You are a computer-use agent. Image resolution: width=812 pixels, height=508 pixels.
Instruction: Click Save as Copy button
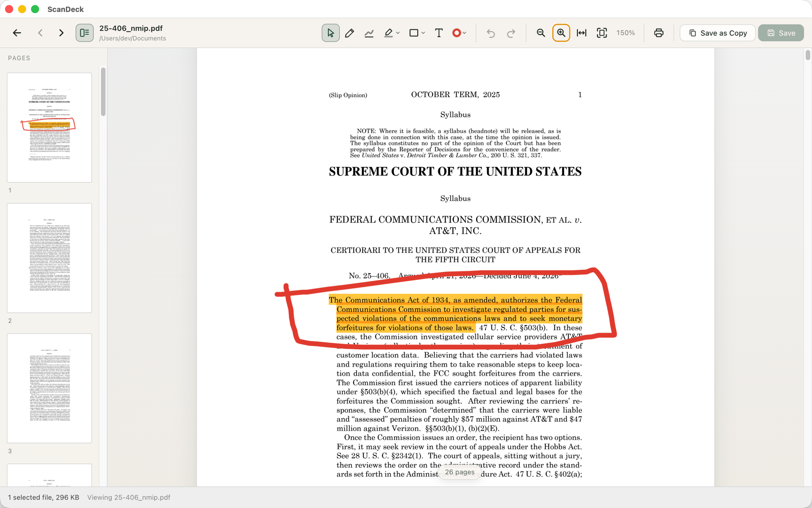point(718,33)
